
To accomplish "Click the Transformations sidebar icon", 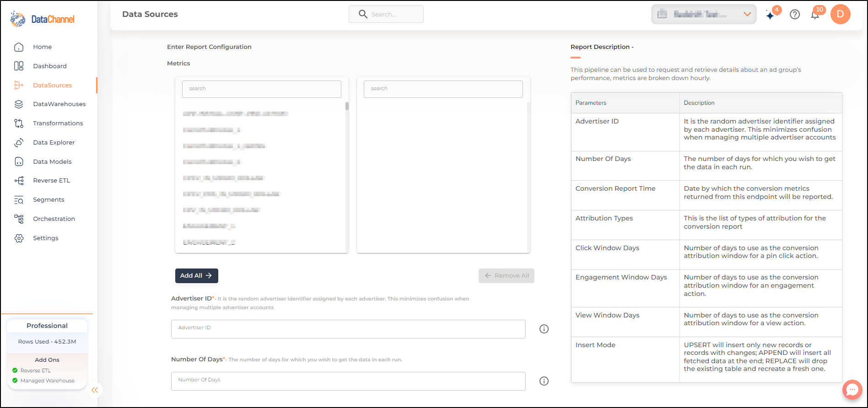I will 19,123.
